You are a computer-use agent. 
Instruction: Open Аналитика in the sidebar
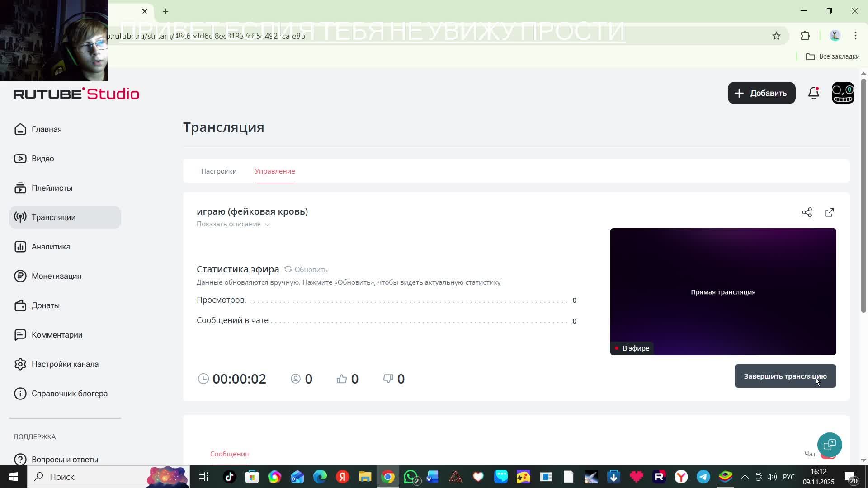point(51,247)
